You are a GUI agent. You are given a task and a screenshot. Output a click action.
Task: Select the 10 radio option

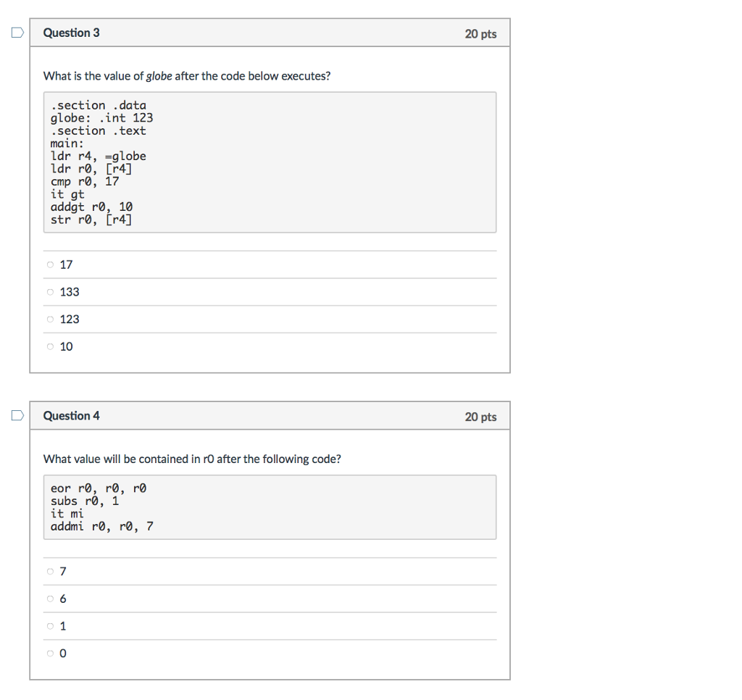[x=50, y=346]
